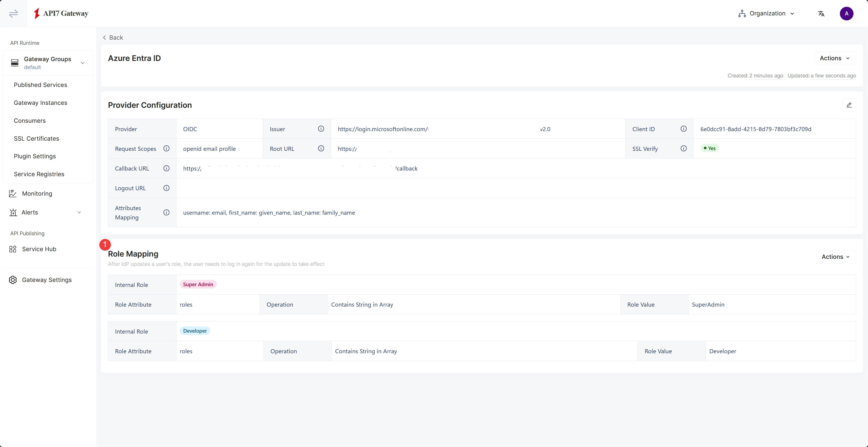Click the user avatar icon top right
Viewport: 868px width, 447px height.
(847, 13)
